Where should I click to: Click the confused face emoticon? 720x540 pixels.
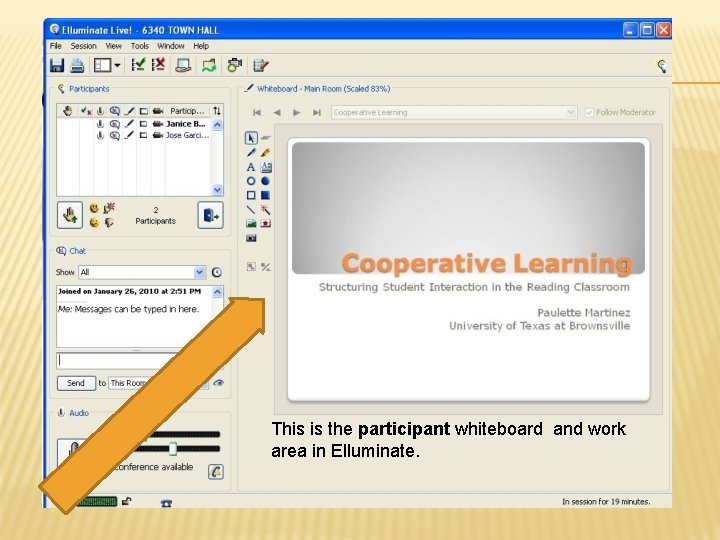point(94,223)
